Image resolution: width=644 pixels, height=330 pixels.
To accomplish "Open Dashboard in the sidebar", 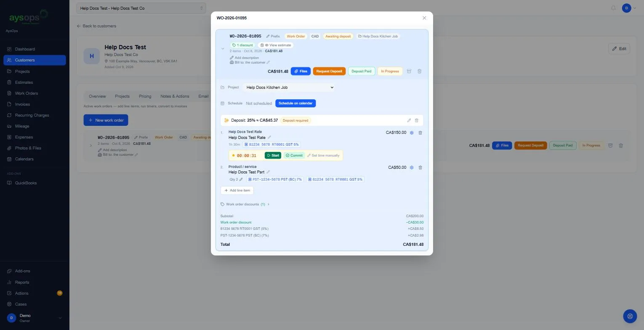I will point(35,49).
